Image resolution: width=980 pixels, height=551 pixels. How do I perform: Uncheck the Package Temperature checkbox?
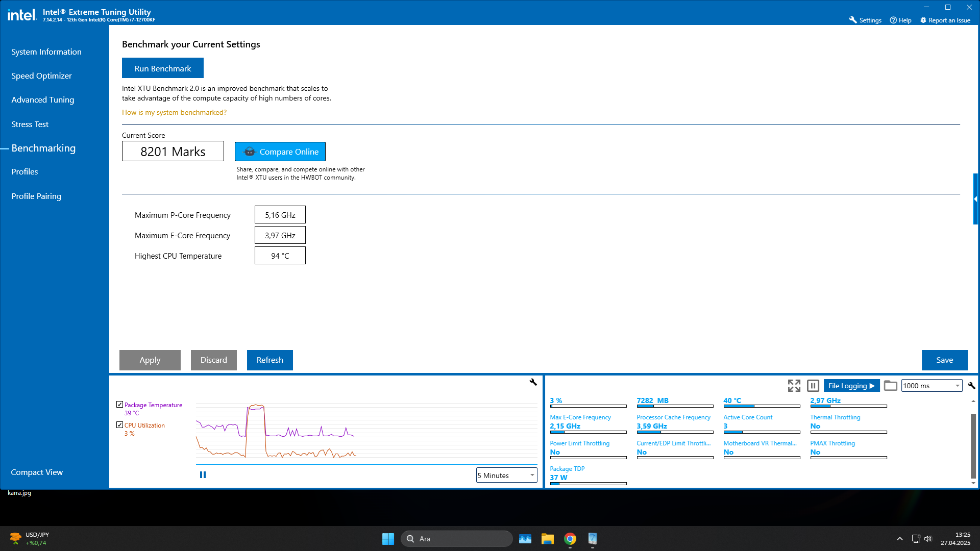(119, 405)
